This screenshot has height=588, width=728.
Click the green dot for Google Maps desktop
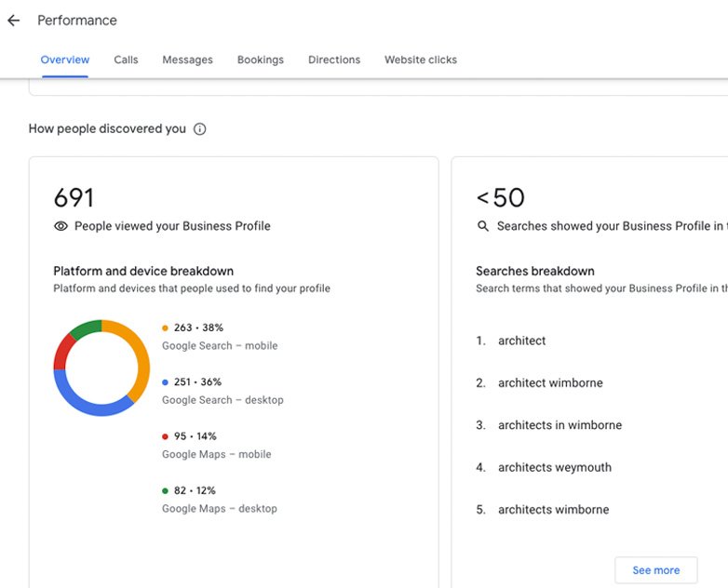[x=165, y=491]
